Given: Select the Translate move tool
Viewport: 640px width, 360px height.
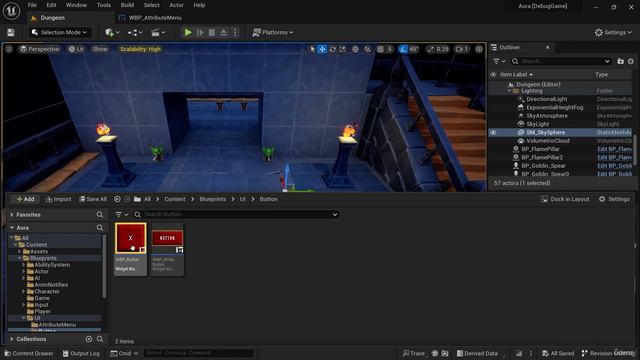Looking at the screenshot, I should (322, 49).
